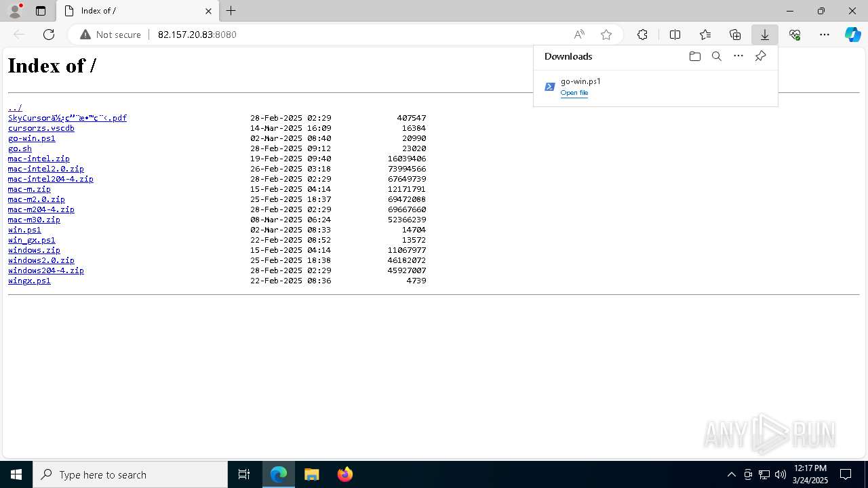Open the parent directory ../ link
868x488 pixels.
click(x=15, y=108)
